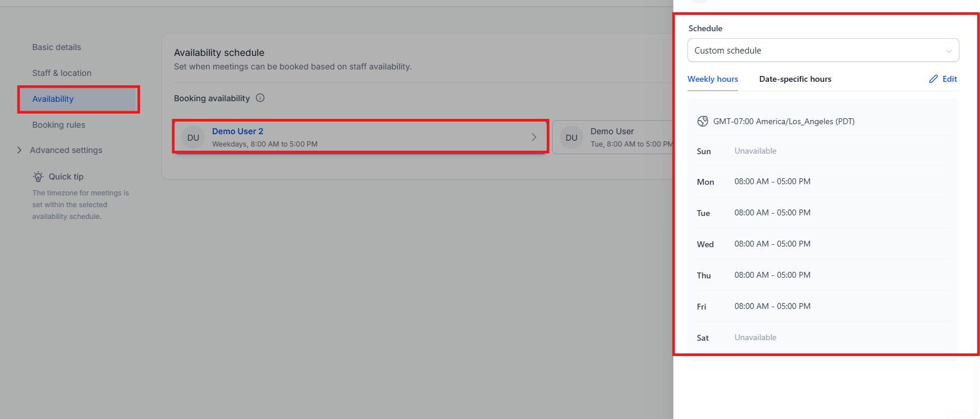Select Availability in the sidebar
980x419 pixels.
pyautogui.click(x=53, y=99)
